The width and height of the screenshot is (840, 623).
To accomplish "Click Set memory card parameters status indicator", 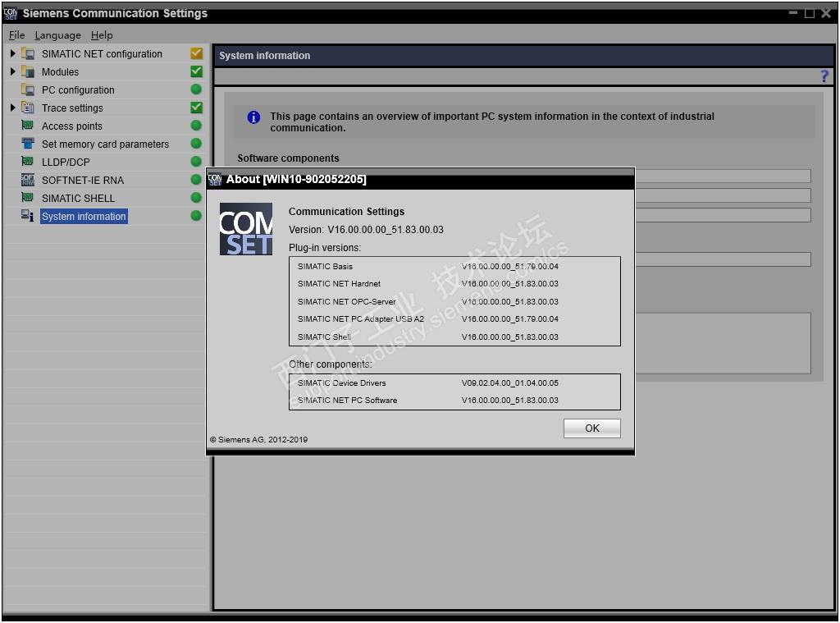I will click(x=196, y=144).
